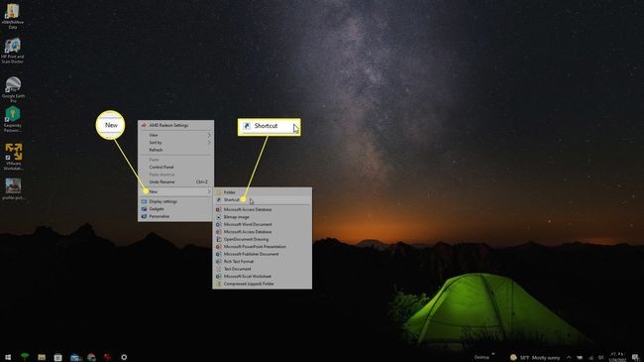Open the Mostly sunny weather widget
The height and width of the screenshot is (362, 644).
click(x=535, y=357)
